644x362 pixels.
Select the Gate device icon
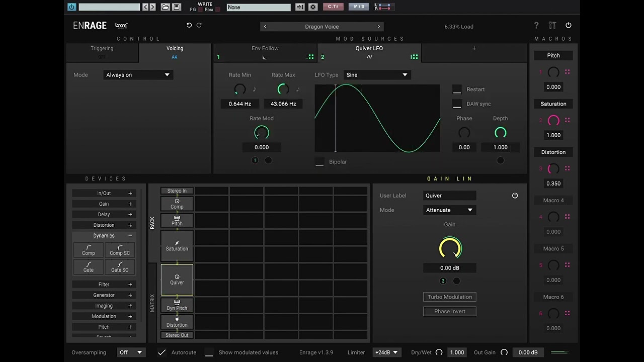coord(89,266)
